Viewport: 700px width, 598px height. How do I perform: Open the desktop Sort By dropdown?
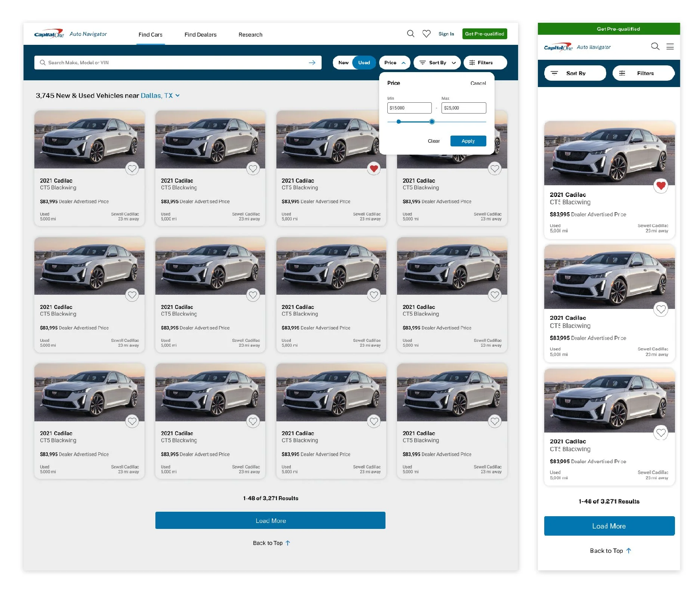(437, 63)
